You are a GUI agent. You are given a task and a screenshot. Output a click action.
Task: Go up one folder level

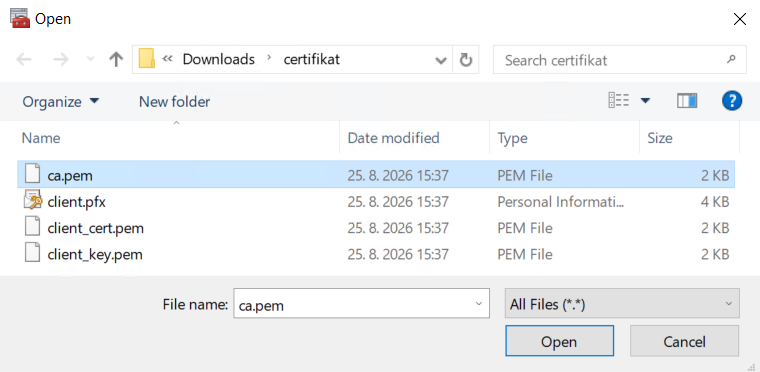tap(116, 60)
